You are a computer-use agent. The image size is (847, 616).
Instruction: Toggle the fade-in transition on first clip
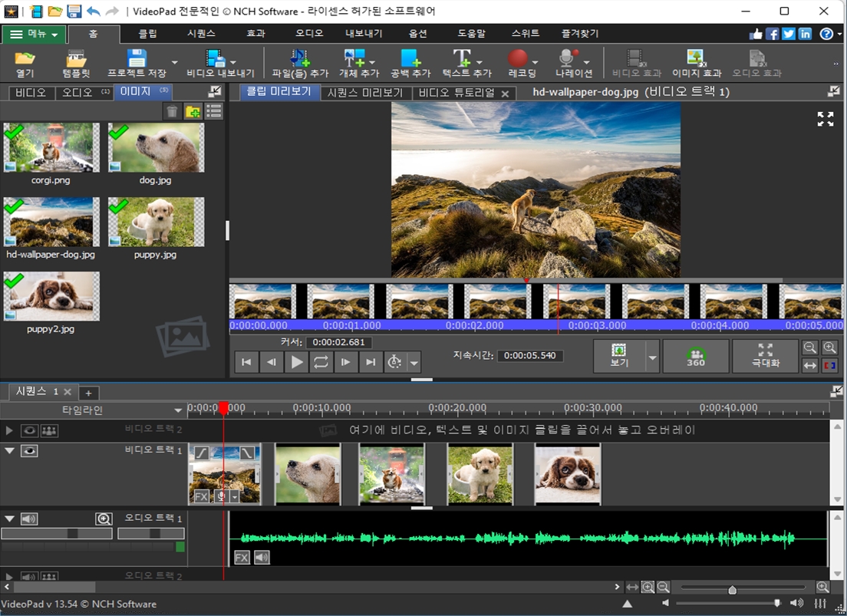point(202,453)
